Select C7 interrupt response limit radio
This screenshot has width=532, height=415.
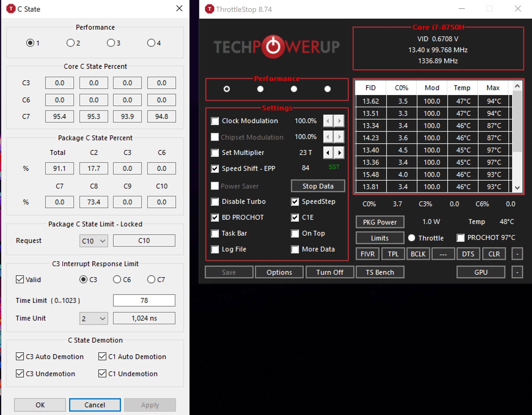click(x=151, y=280)
